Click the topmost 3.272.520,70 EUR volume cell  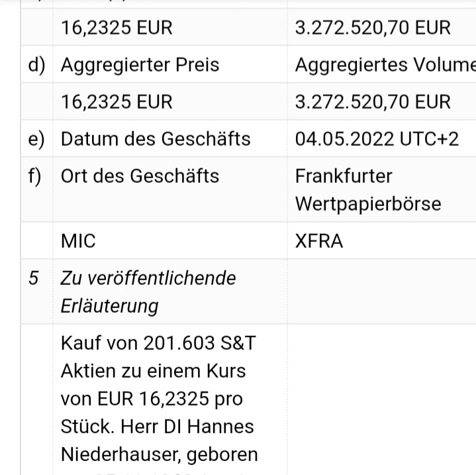click(x=373, y=28)
